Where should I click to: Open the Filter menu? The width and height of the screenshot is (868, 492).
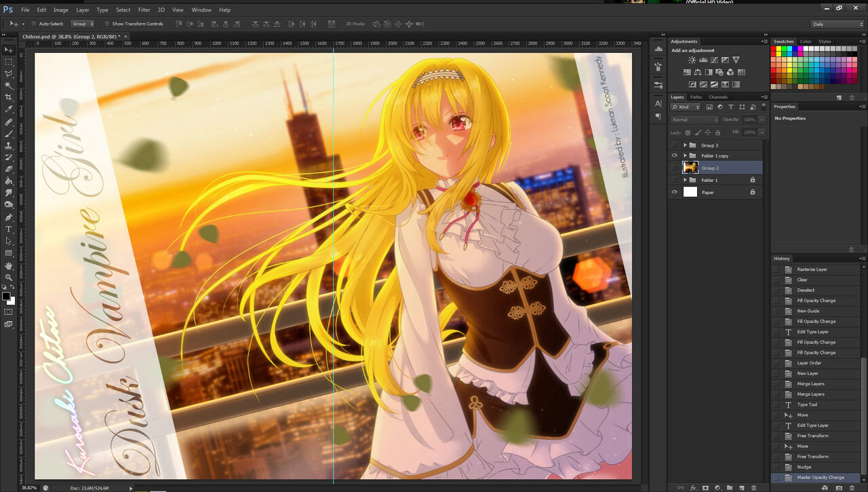coord(144,10)
